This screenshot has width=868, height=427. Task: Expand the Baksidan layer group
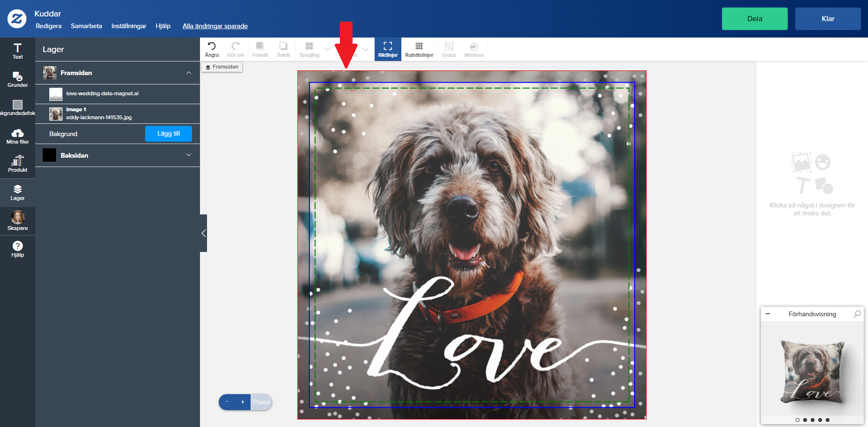pos(189,155)
